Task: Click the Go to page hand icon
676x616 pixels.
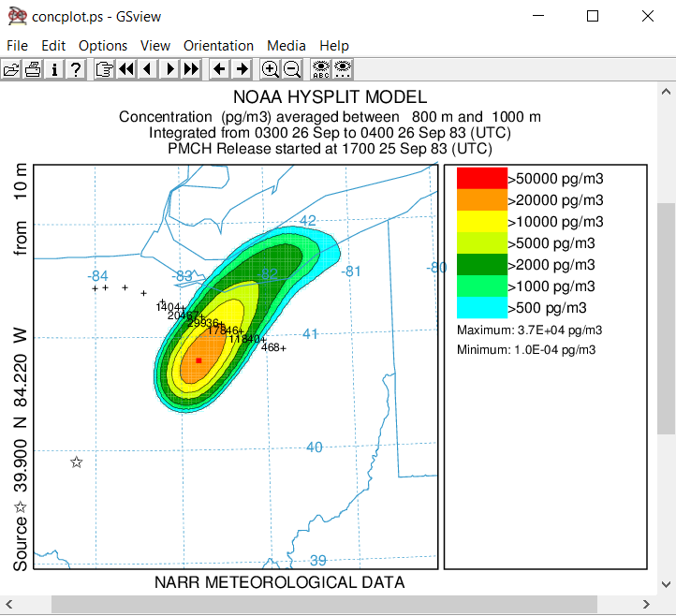Action: pyautogui.click(x=104, y=68)
